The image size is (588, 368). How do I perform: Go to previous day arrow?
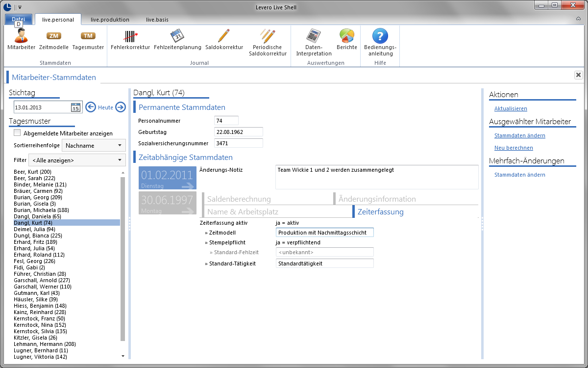(91, 107)
